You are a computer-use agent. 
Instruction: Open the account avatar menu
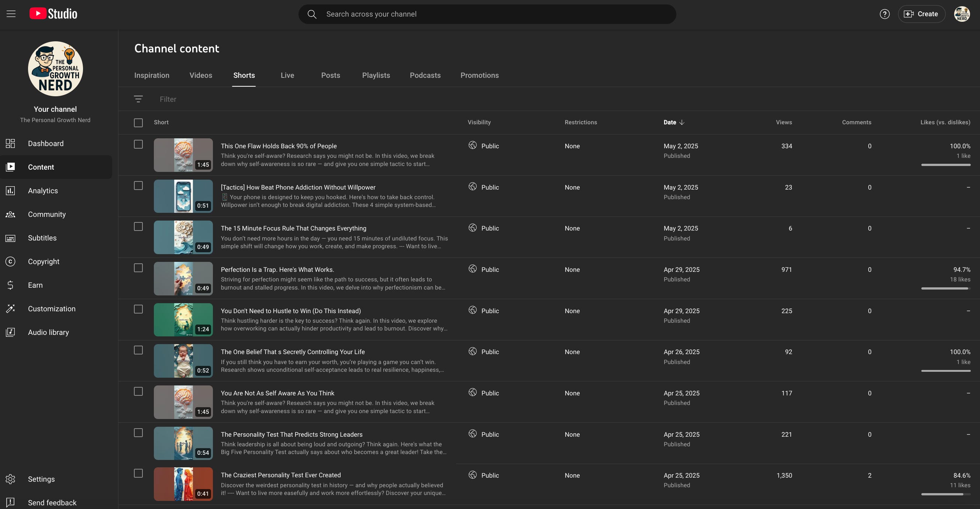tap(962, 14)
